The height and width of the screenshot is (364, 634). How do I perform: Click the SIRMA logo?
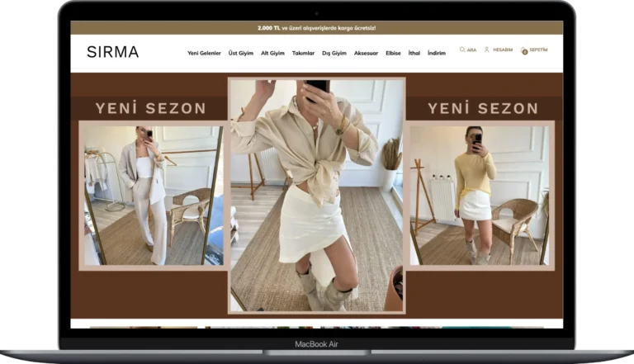coord(113,52)
